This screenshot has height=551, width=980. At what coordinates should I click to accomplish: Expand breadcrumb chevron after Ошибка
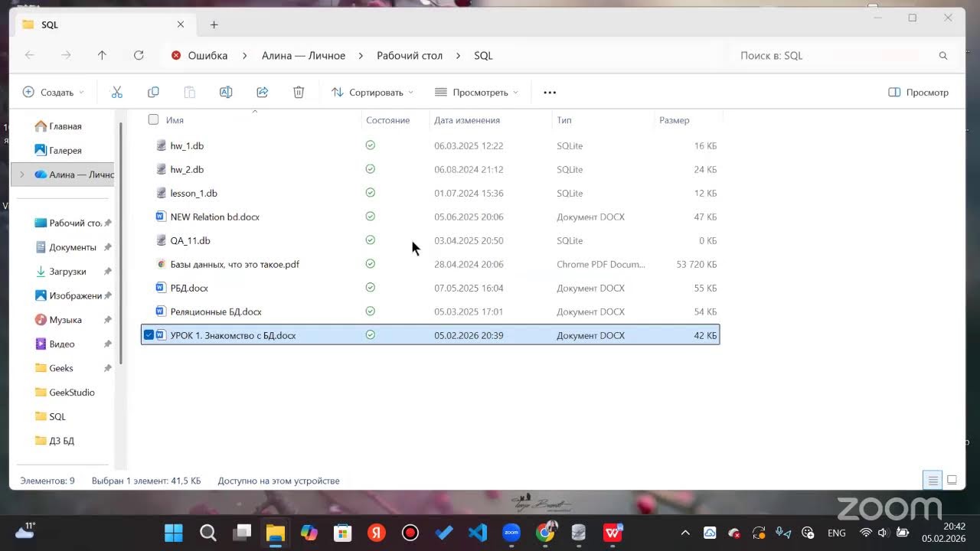[244, 56]
